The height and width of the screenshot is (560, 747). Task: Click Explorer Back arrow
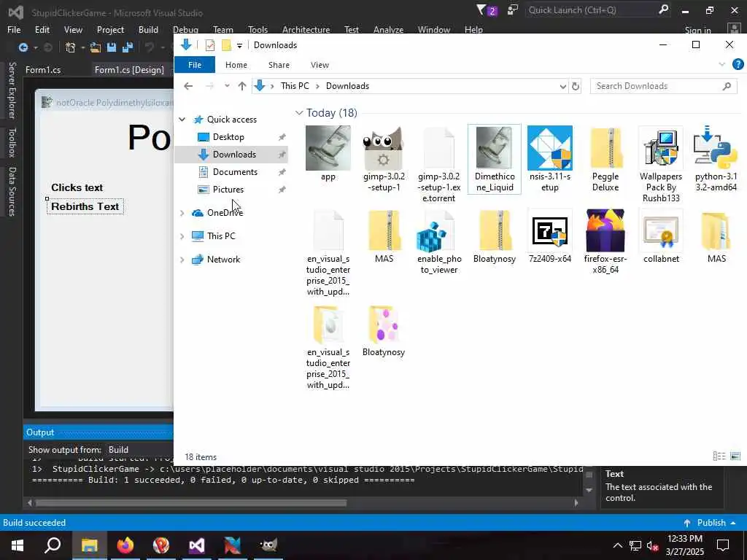(188, 86)
